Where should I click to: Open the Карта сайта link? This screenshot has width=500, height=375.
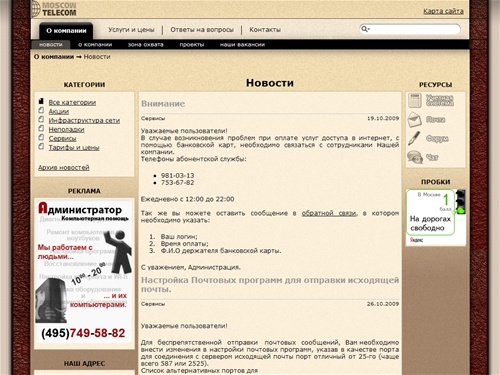(x=443, y=11)
